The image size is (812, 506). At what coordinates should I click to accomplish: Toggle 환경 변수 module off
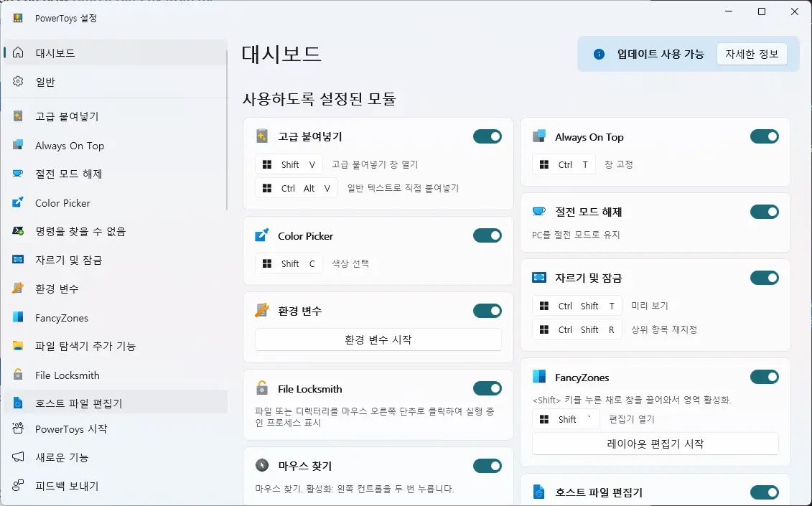[x=487, y=311]
